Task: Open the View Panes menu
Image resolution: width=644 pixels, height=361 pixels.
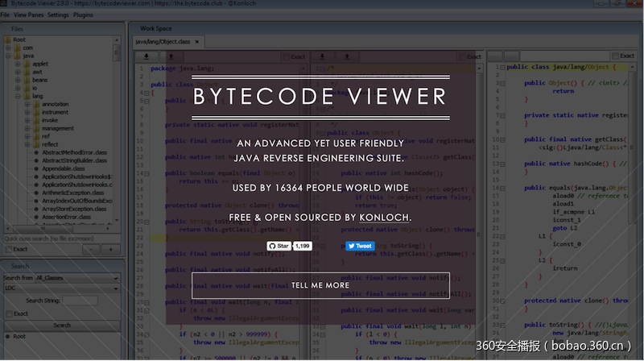Action: point(29,15)
